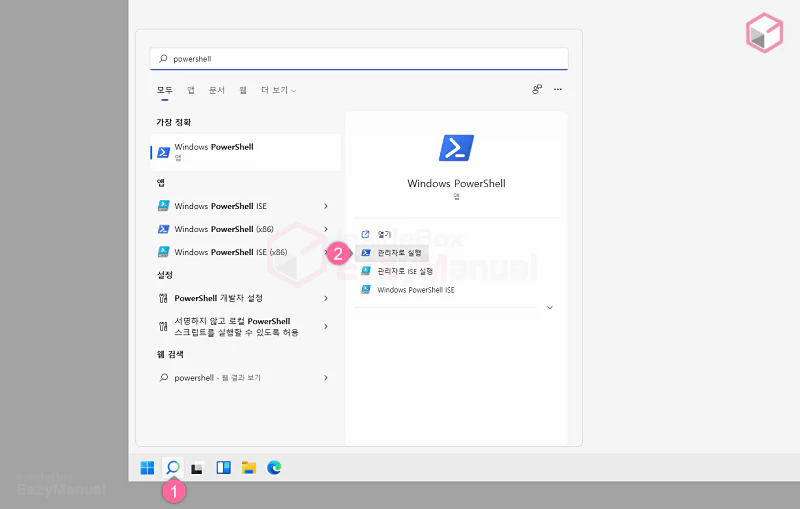Expand the 서명하지 않고 로컬 PowerShell arrow
The image size is (800, 509).
[326, 326]
